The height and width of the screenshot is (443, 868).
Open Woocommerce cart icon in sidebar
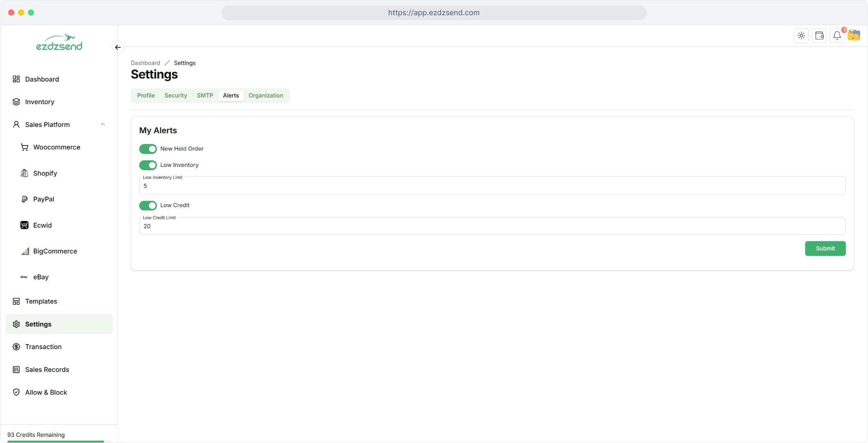(25, 147)
